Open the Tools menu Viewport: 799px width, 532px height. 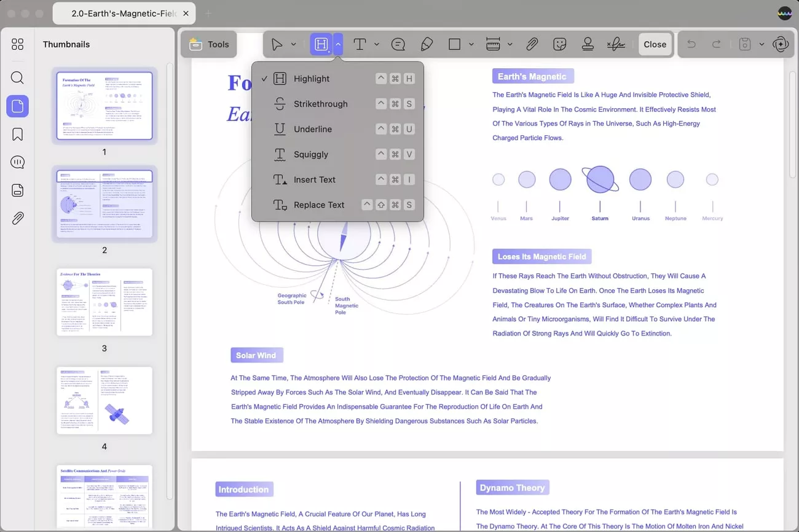pos(208,44)
